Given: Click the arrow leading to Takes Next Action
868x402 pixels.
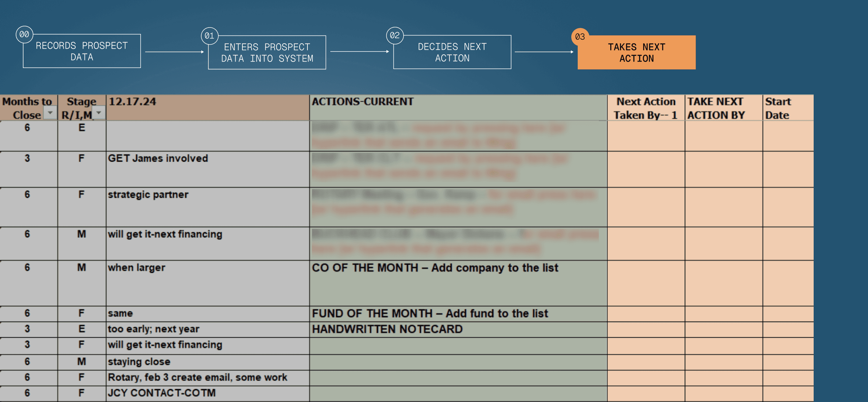Looking at the screenshot, I should point(544,52).
